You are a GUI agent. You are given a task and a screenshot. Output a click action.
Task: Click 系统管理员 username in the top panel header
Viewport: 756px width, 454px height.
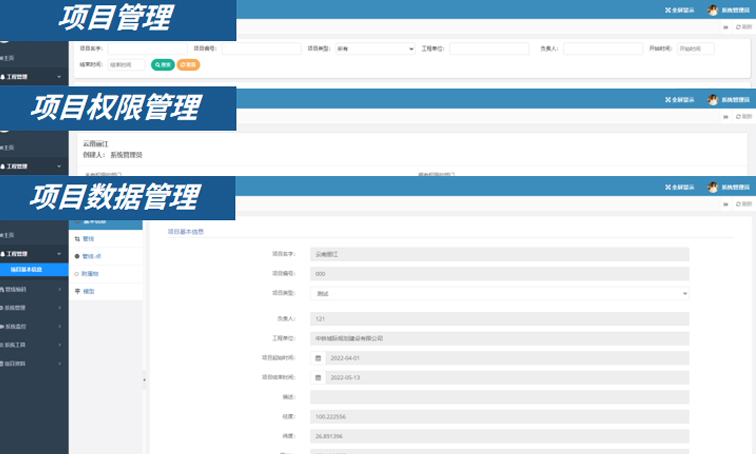click(x=735, y=10)
